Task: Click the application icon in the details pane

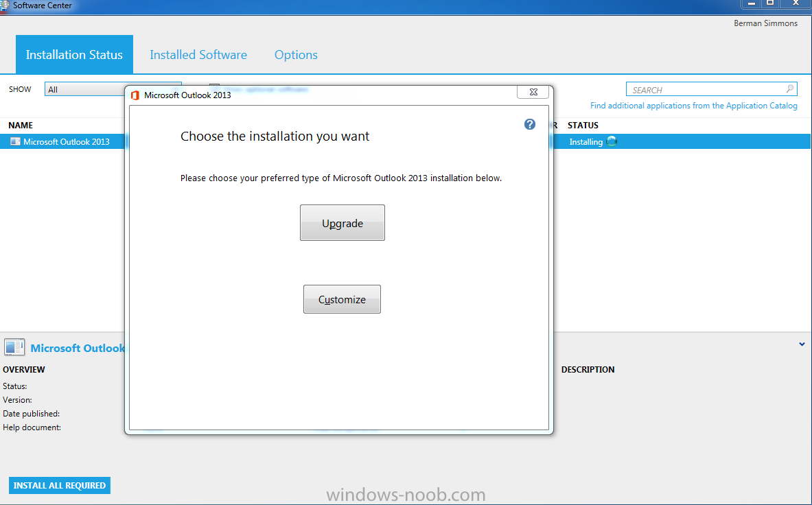Action: pyautogui.click(x=14, y=347)
